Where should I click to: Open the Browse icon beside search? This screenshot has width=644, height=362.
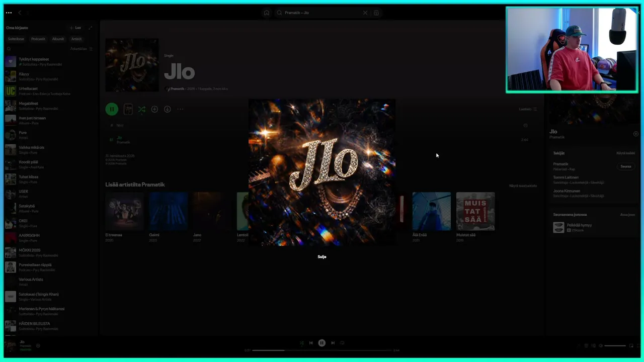click(x=376, y=13)
